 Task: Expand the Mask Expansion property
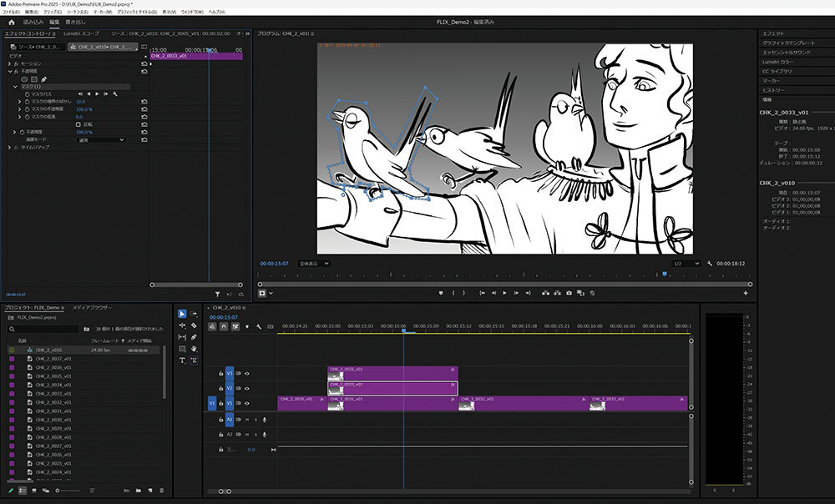(20, 117)
